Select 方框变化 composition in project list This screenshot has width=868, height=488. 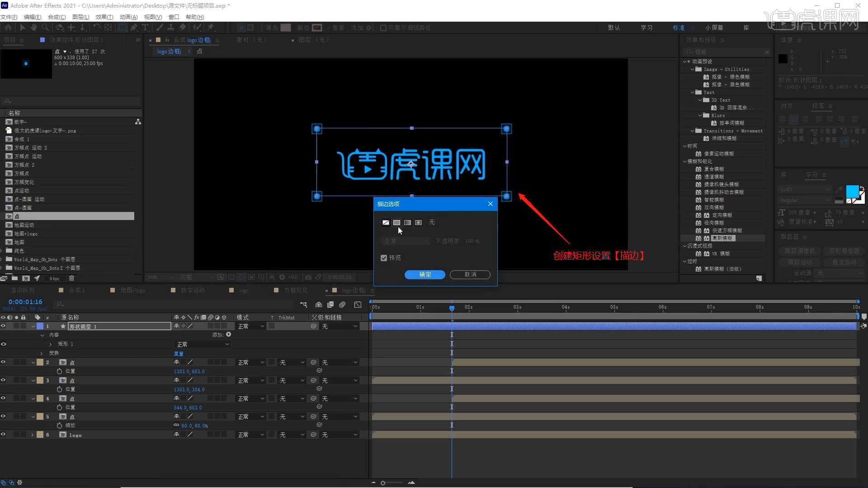pos(24,182)
